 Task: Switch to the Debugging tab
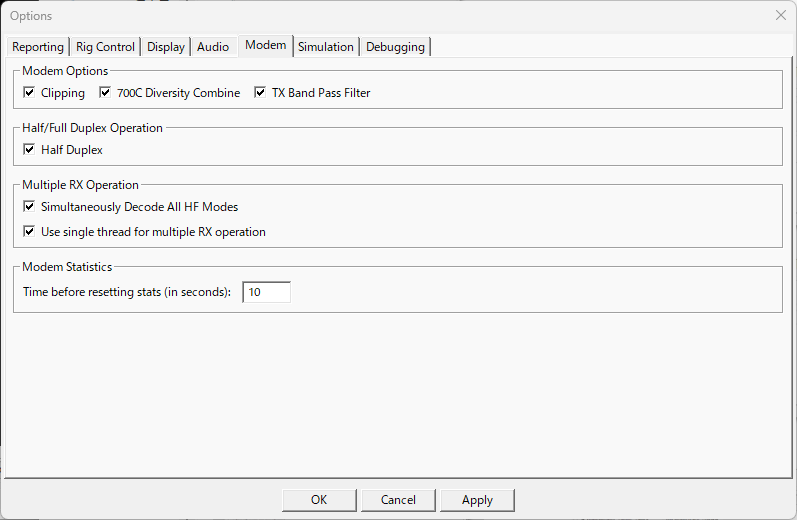[x=395, y=47]
